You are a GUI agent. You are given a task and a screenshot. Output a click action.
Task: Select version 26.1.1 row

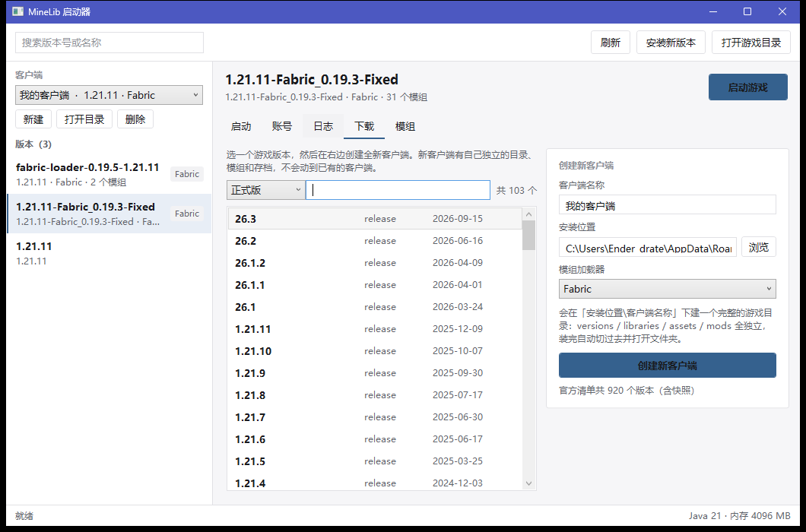point(375,285)
